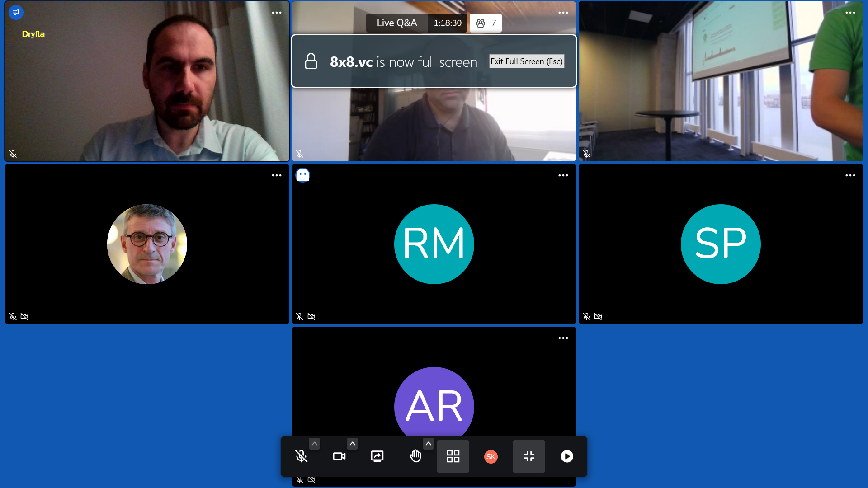The image size is (868, 488).
Task: Unmute microphone in bottom toolbar
Action: (301, 456)
